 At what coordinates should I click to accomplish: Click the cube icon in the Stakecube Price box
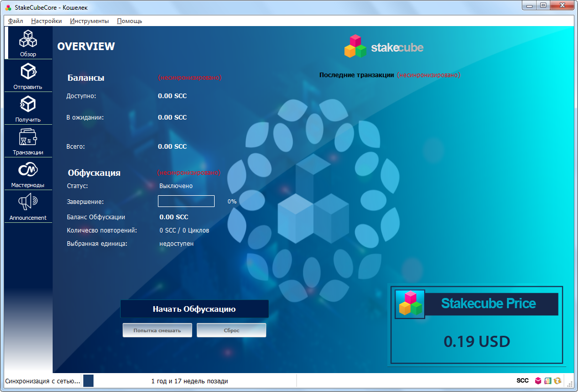tap(410, 304)
